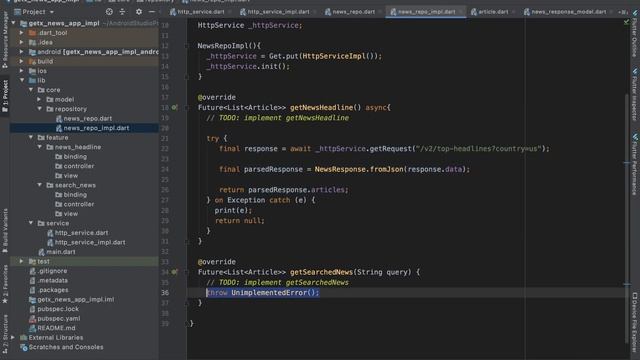
Task: Open news_response_model.dart tab
Action: pos(565,12)
